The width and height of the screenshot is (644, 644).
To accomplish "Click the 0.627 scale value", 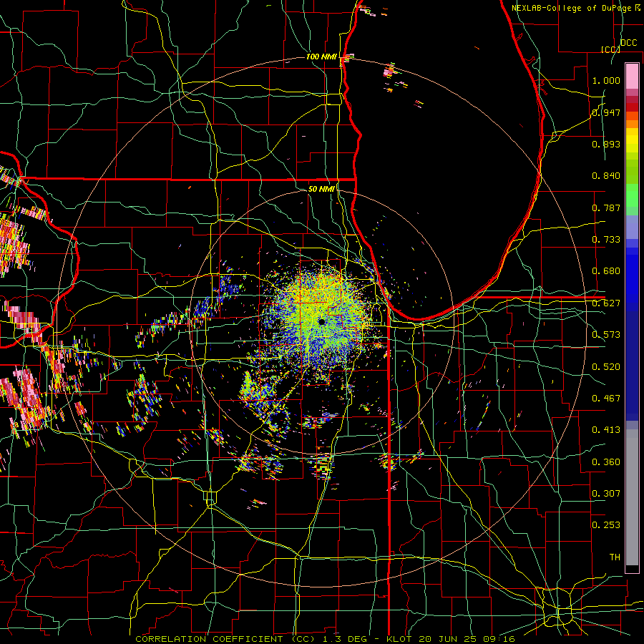I will pyautogui.click(x=606, y=303).
